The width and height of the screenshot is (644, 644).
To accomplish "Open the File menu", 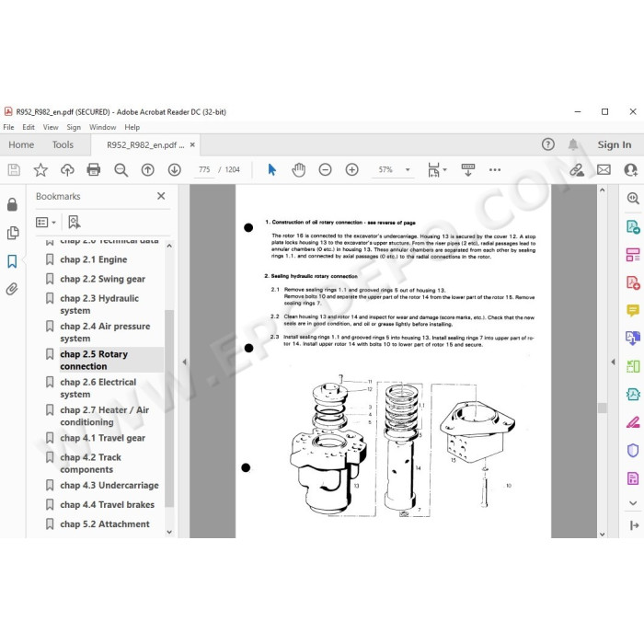I will [x=8, y=127].
